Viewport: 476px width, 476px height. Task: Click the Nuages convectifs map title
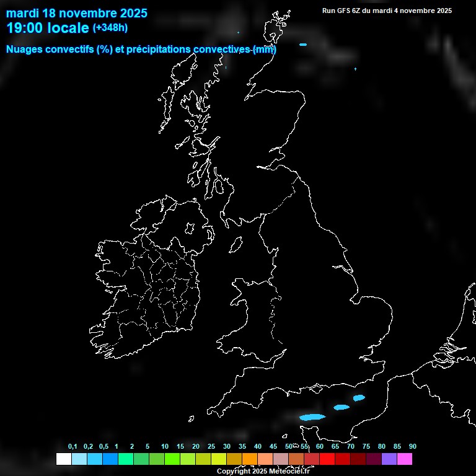pos(141,49)
